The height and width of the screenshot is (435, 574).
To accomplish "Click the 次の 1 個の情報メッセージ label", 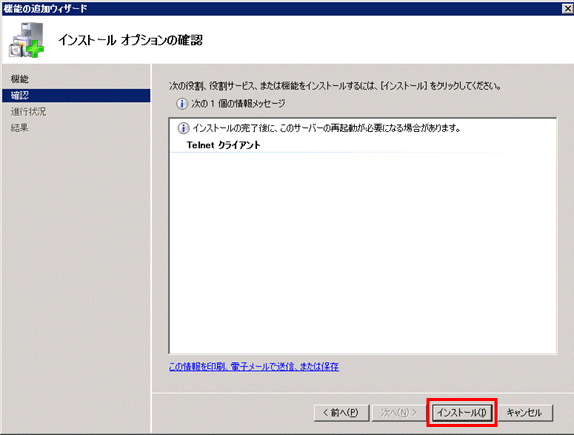I will [x=238, y=104].
